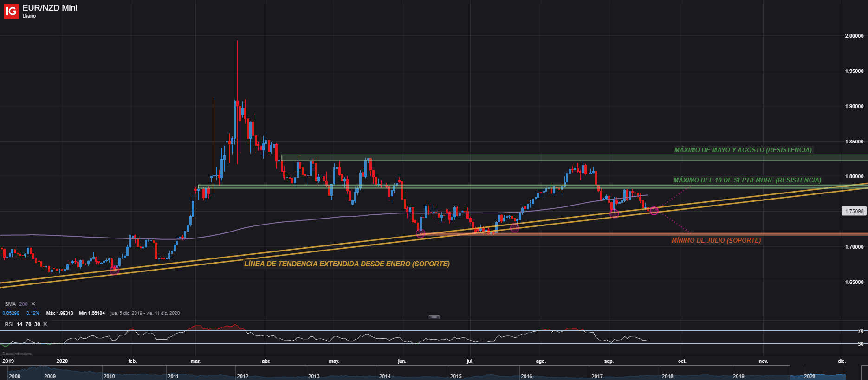Select the MÍNIMO DE JULIO (SOPORTE) annotation
This screenshot has height=380, width=868.
coord(716,240)
